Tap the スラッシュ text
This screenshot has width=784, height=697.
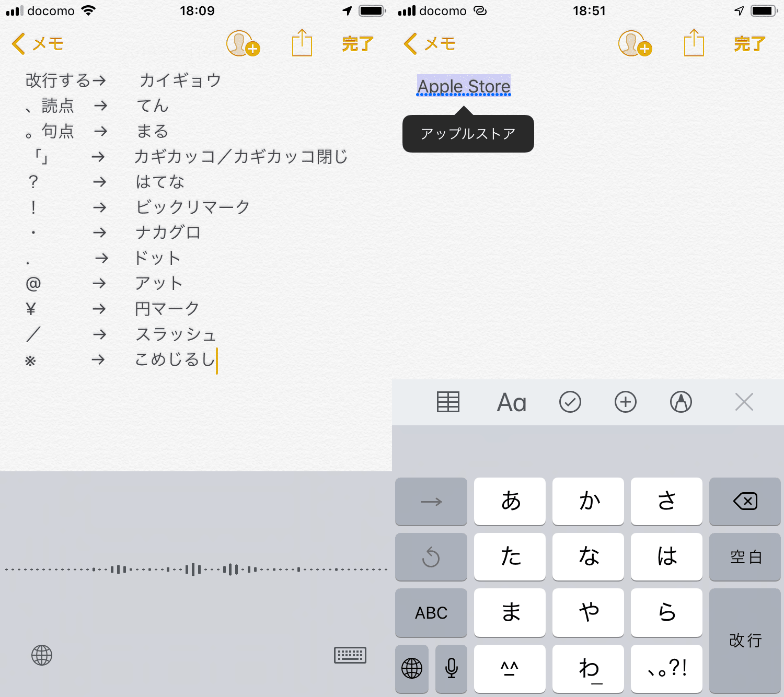176,334
